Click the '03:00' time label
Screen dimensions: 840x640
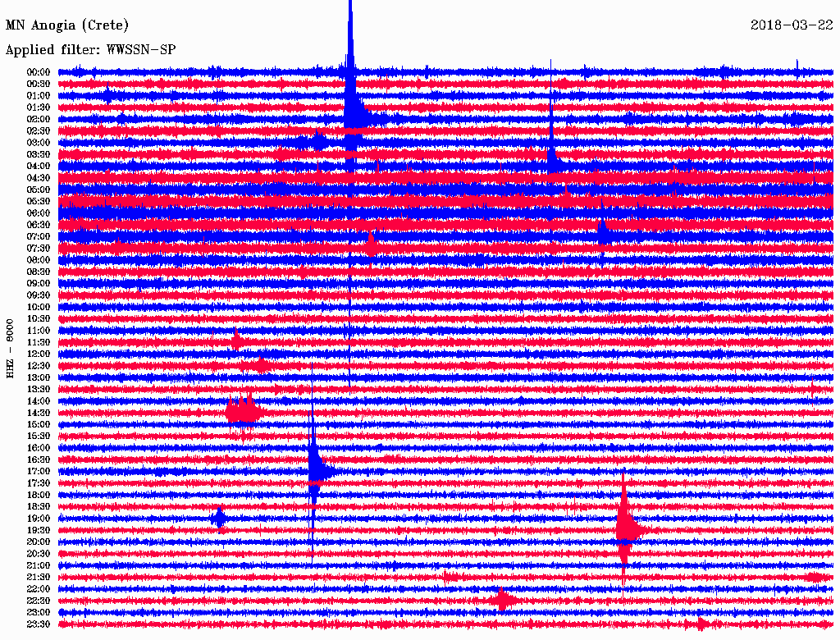(38, 143)
